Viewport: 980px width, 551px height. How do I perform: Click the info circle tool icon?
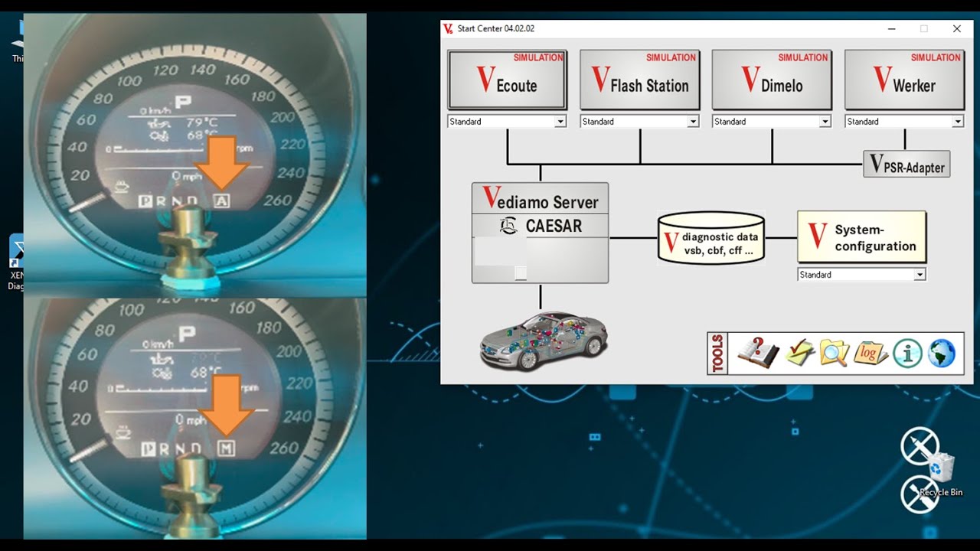pyautogui.click(x=907, y=354)
